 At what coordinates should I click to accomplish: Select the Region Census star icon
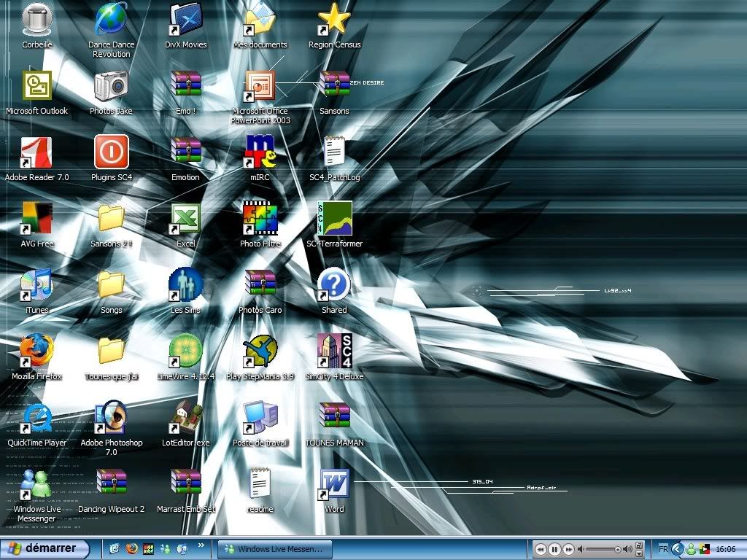[x=334, y=26]
